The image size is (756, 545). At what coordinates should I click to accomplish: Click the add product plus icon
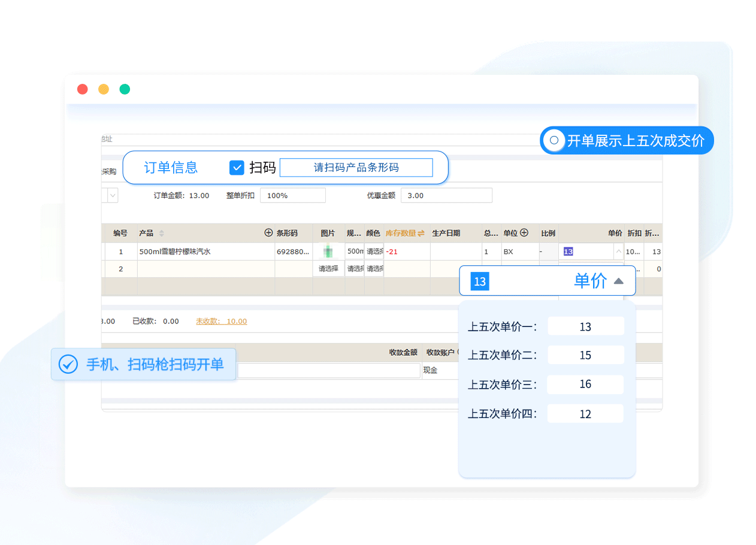(x=268, y=233)
